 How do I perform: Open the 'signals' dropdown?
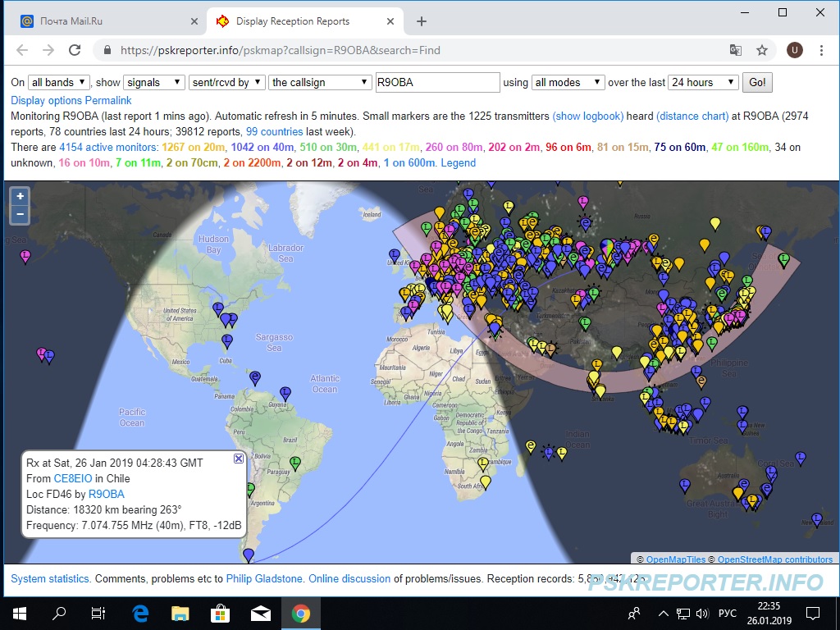tap(153, 82)
